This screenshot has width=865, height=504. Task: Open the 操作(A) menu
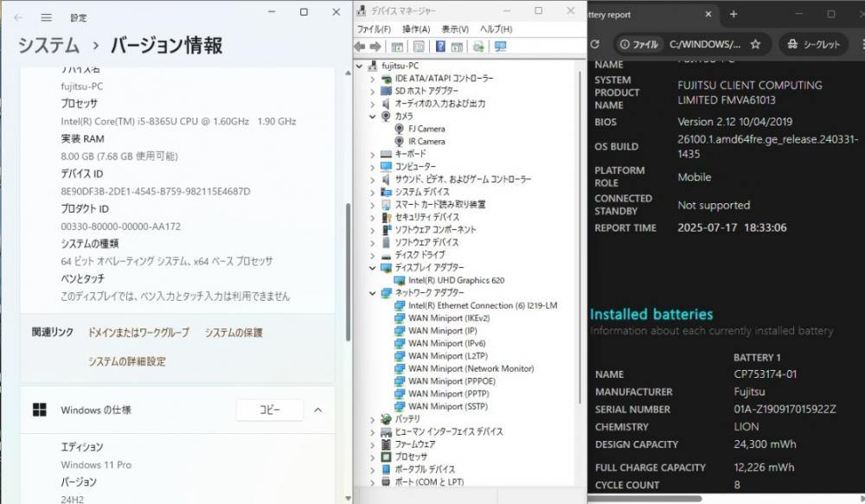click(416, 29)
